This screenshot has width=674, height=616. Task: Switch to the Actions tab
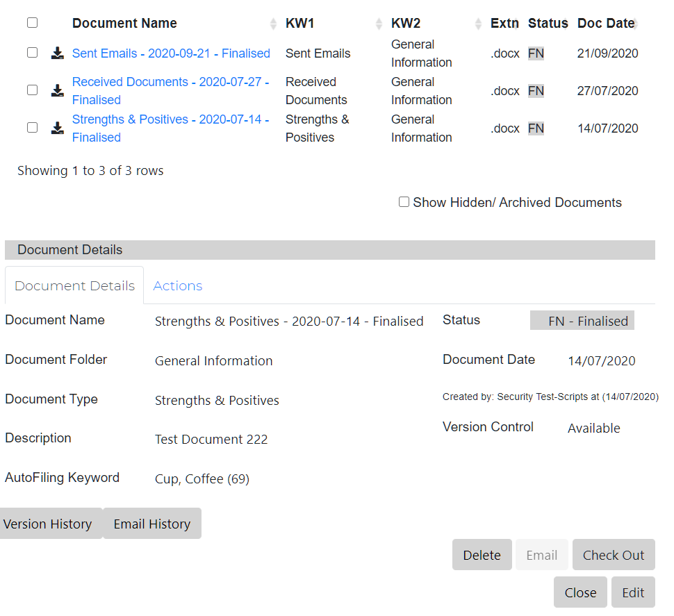pos(178,285)
